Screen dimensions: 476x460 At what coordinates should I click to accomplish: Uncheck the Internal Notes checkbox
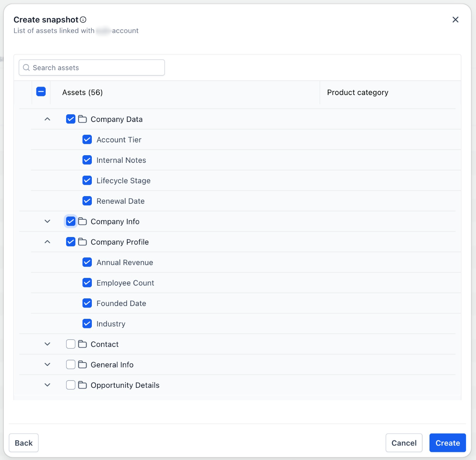click(x=87, y=160)
